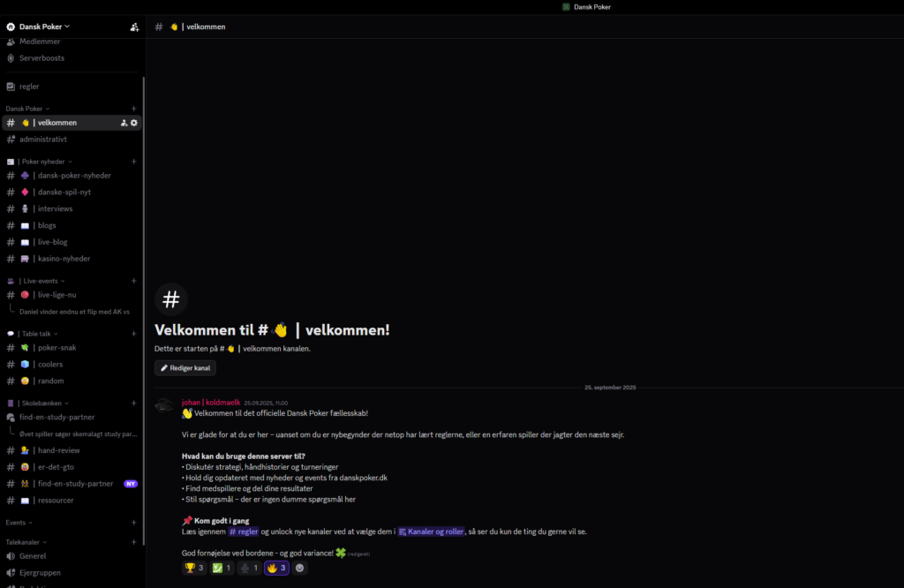The image size is (904, 588).
Task: Toggle the green checkmark reaction
Action: pyautogui.click(x=222, y=568)
